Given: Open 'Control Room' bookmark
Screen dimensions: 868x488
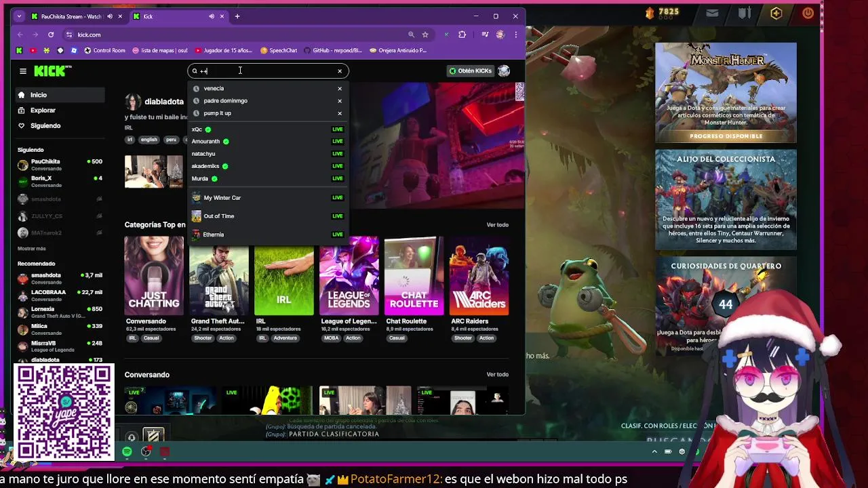Looking at the screenshot, I should (104, 50).
